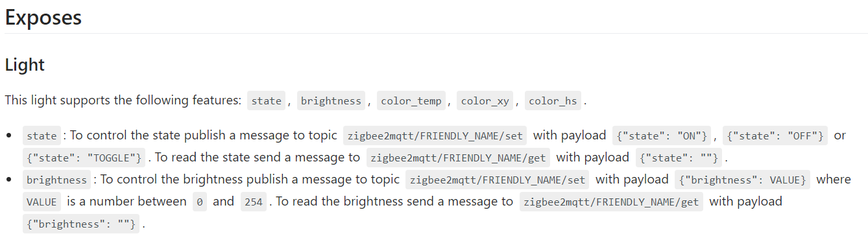This screenshot has width=868, height=236.
Task: Click the {"state": ""} read payload code
Action: click(679, 158)
